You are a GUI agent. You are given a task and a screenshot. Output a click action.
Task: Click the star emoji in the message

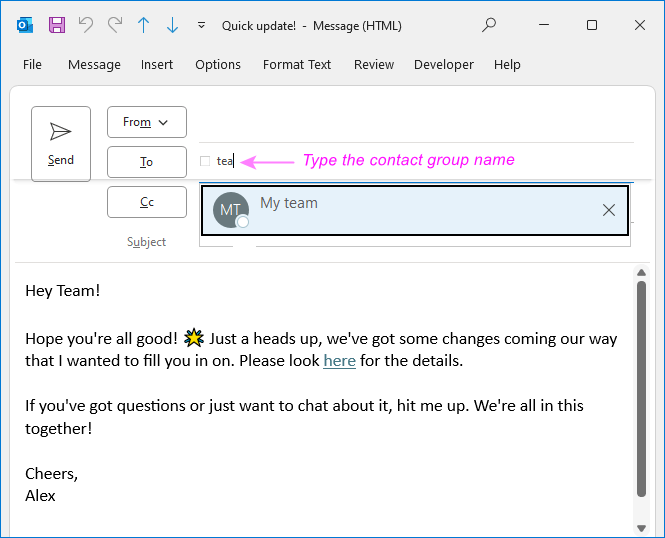click(193, 338)
